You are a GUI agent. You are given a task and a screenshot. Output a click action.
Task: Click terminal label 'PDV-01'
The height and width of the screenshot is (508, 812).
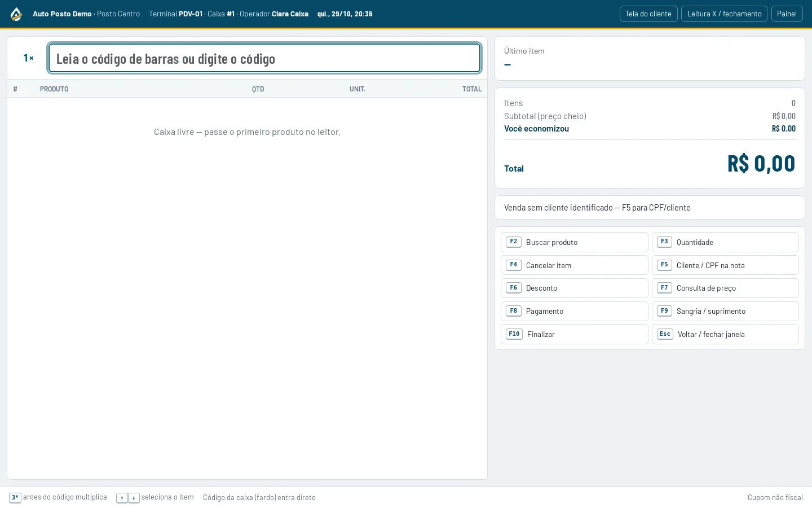pos(191,14)
